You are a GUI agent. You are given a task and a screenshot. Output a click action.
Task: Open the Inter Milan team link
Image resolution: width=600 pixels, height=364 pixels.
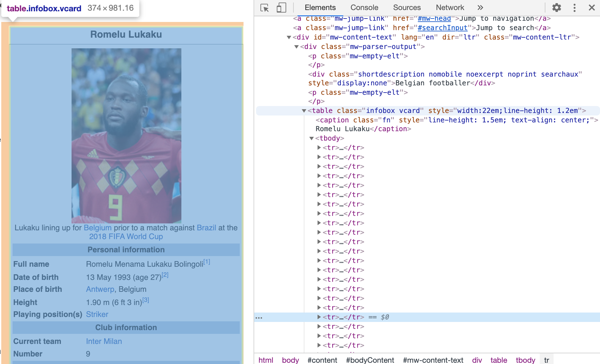tap(104, 341)
